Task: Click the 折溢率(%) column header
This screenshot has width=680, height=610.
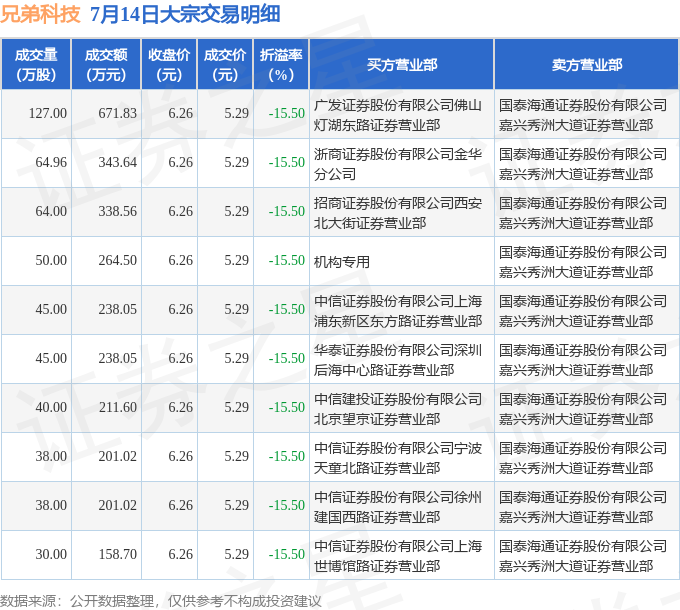Action: pyautogui.click(x=281, y=65)
